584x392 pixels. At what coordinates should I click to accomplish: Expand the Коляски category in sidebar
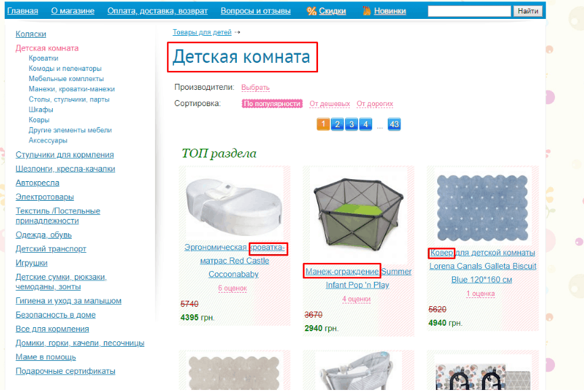31,34
